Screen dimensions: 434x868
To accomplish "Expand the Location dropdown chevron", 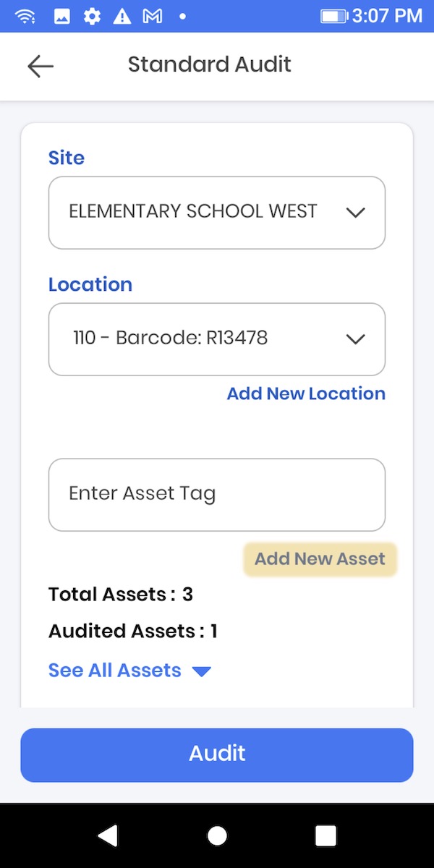I will pos(355,339).
